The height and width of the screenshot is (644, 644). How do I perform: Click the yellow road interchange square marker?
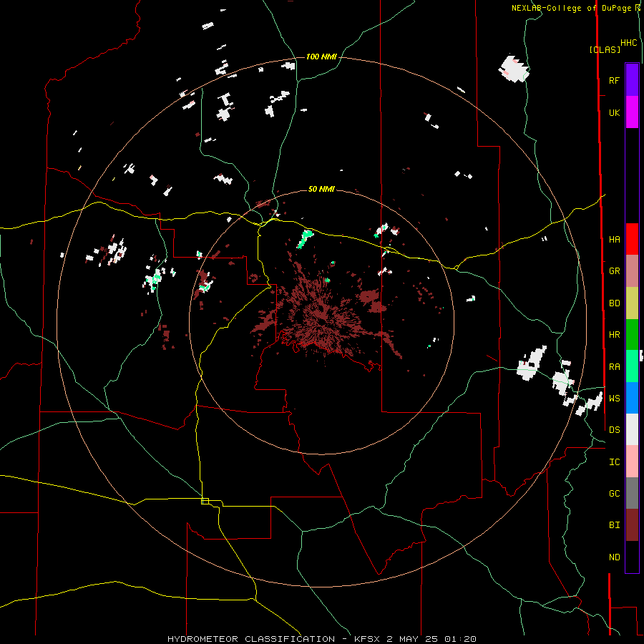[205, 501]
